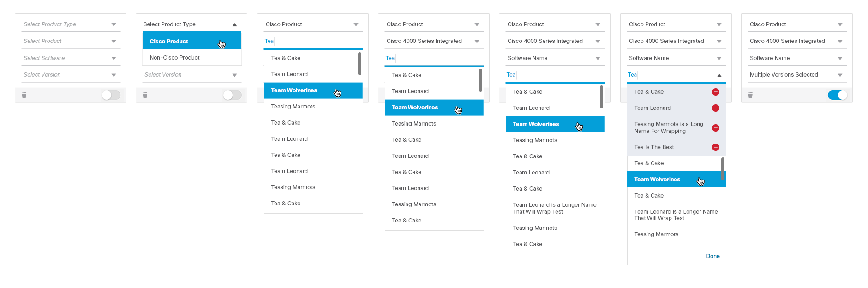This screenshot has height=288, width=868.
Task: Enable toggle in second card
Action: click(x=232, y=95)
